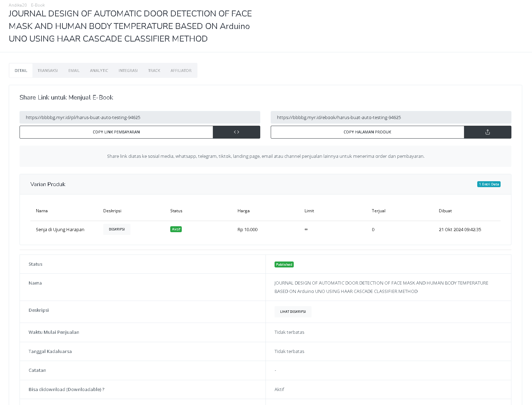
Task: Click the ebook product page URL field
Action: 391,117
